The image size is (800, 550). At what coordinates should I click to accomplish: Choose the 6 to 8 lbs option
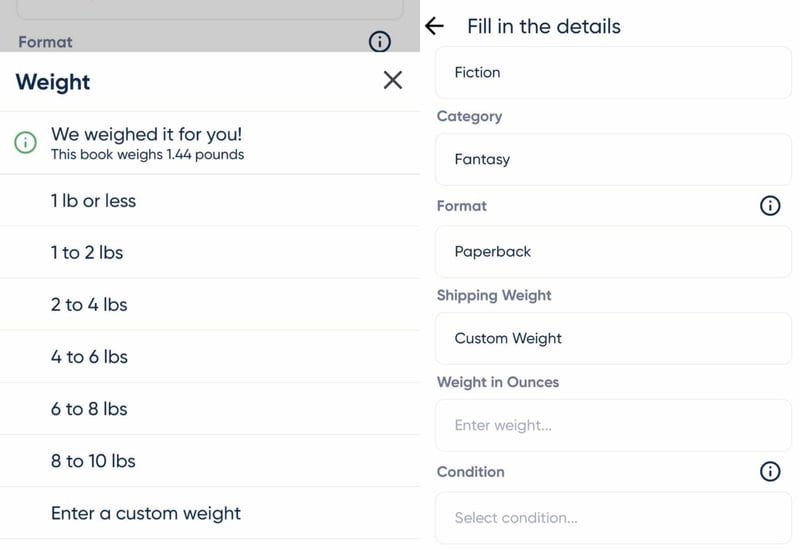(x=89, y=409)
